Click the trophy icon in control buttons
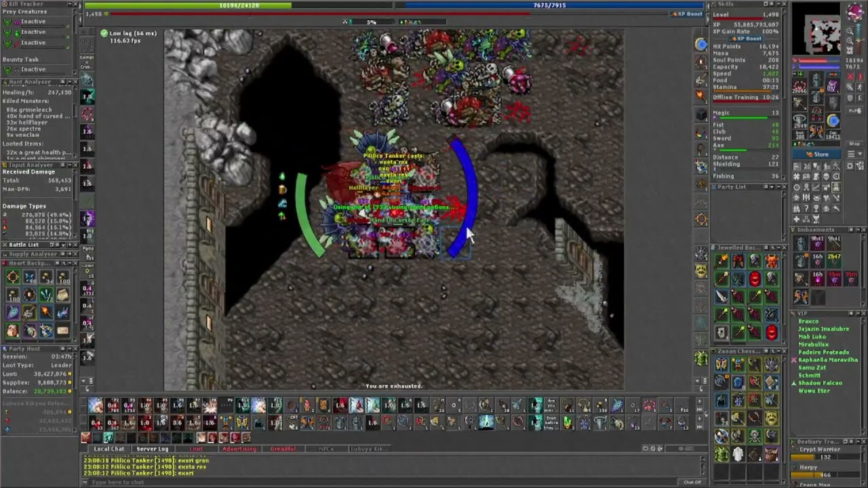This screenshot has height=488, width=868. (x=816, y=208)
